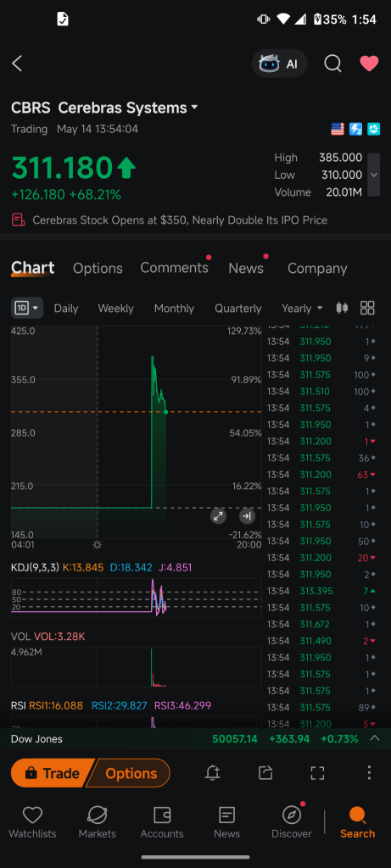Image resolution: width=391 pixels, height=868 pixels.
Task: Tap the search magnifier icon at top
Action: coord(332,64)
